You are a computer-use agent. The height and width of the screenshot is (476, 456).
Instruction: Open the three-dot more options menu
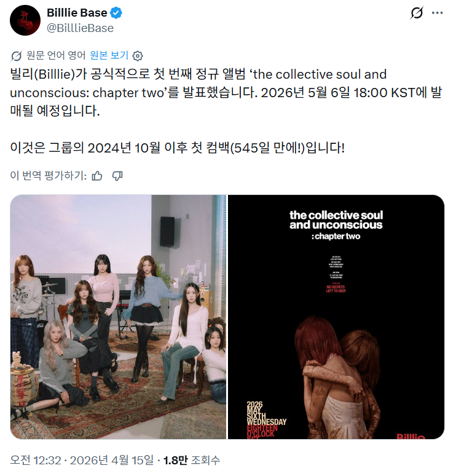437,13
